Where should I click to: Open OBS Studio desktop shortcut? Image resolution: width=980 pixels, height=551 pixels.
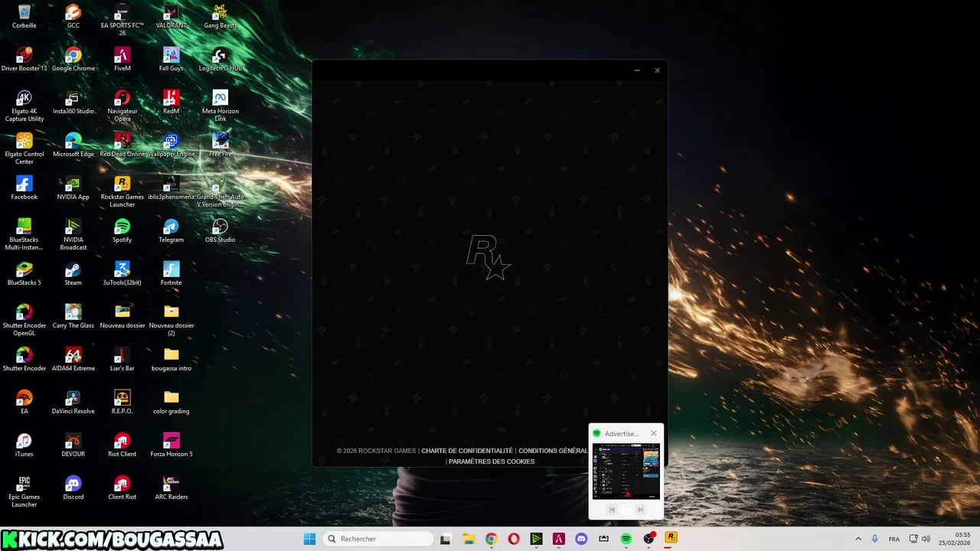click(x=220, y=230)
